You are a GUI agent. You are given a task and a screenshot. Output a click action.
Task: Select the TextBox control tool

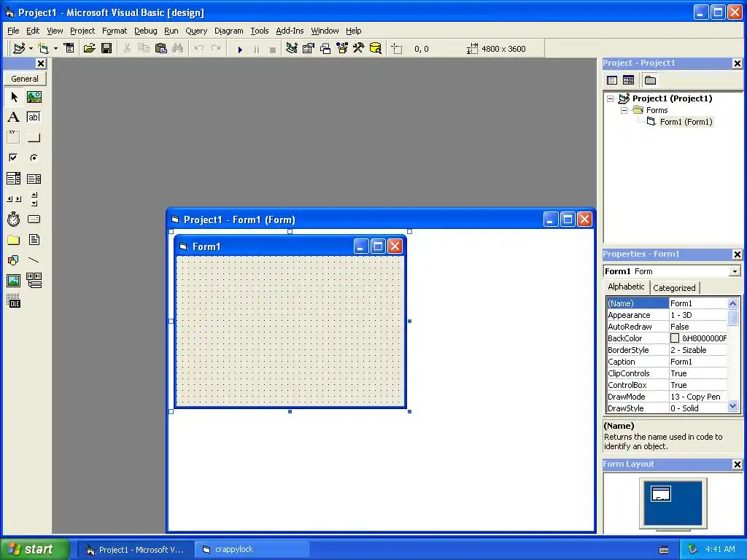coord(34,117)
